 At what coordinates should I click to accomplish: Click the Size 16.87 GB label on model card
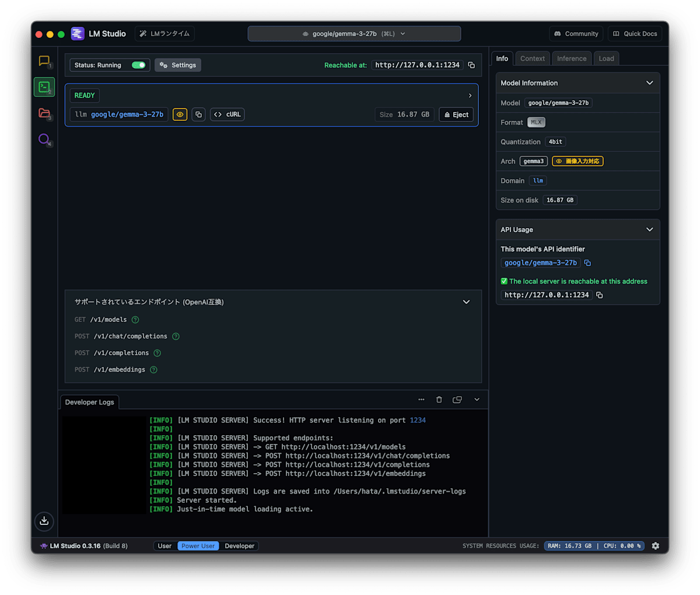[x=404, y=115]
